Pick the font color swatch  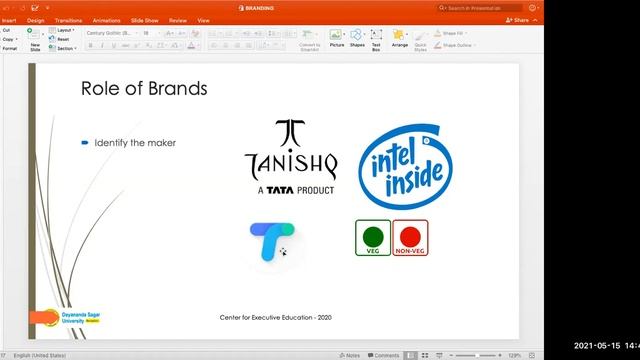191,45
